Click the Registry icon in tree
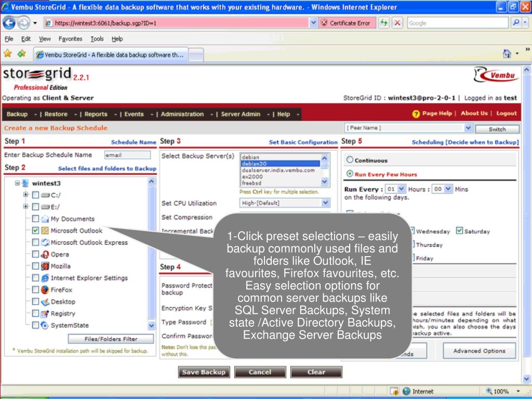The width and height of the screenshot is (532, 399). [x=45, y=313]
